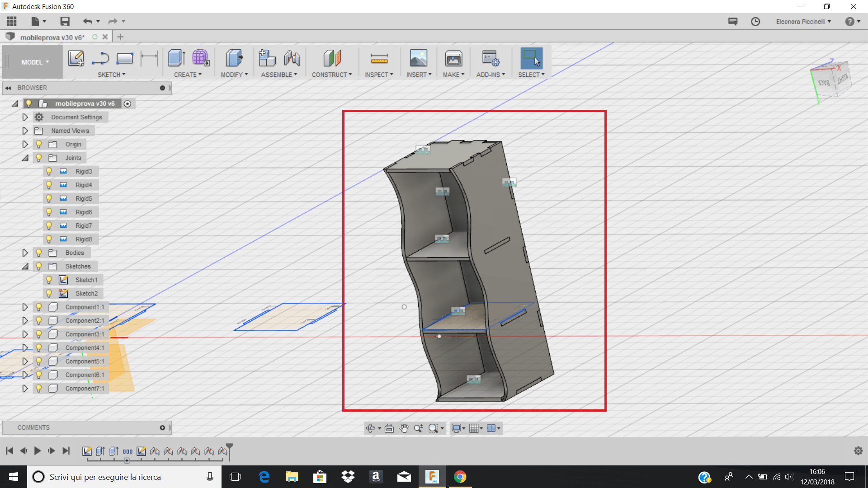Collapse the BROWSER panel arrows

[8, 88]
